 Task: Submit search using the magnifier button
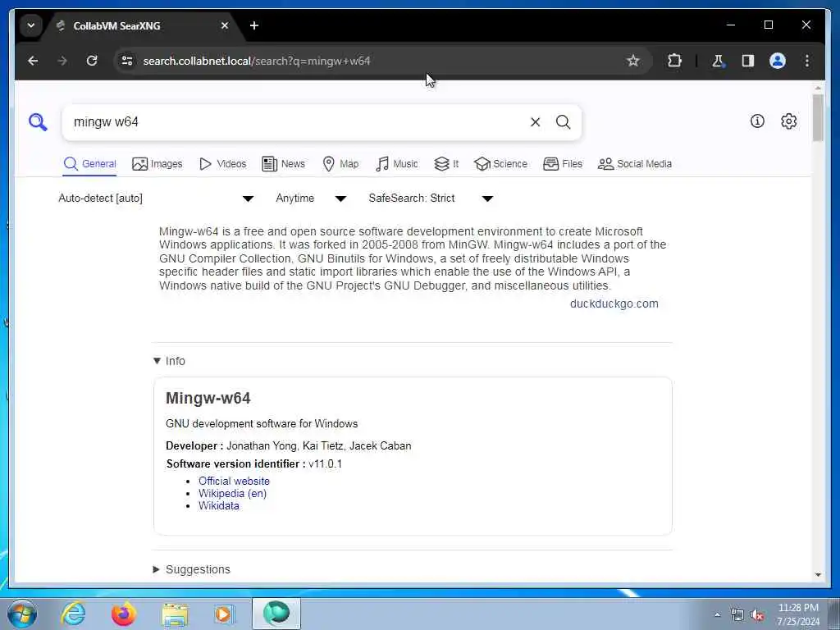563,122
